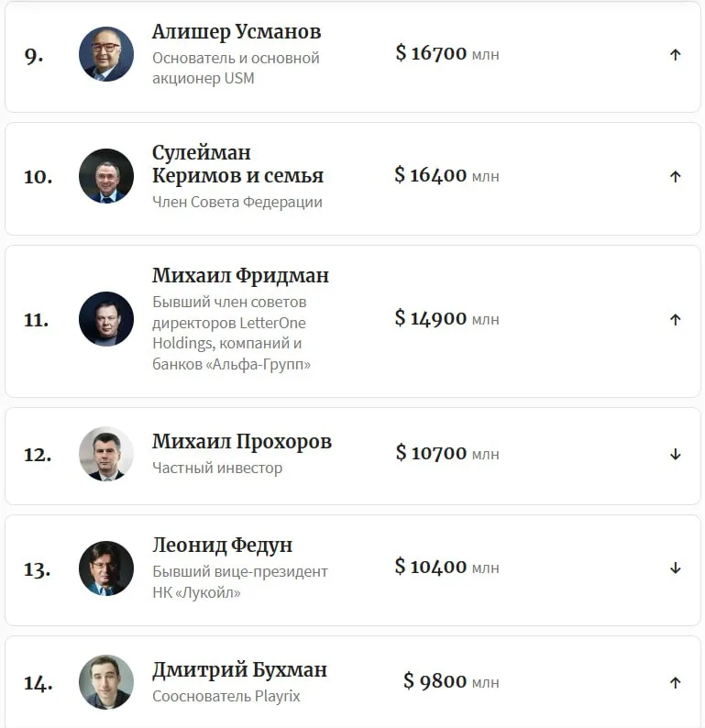Image resolution: width=705 pixels, height=728 pixels.
Task: Select the Михаил Прохоров name link
Action: click(x=242, y=442)
